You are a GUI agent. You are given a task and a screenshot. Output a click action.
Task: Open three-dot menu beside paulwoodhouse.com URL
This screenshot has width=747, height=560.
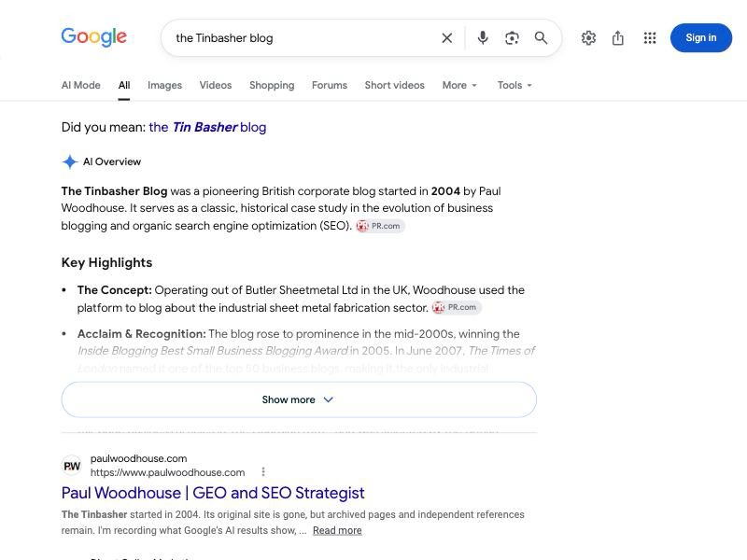click(x=263, y=472)
